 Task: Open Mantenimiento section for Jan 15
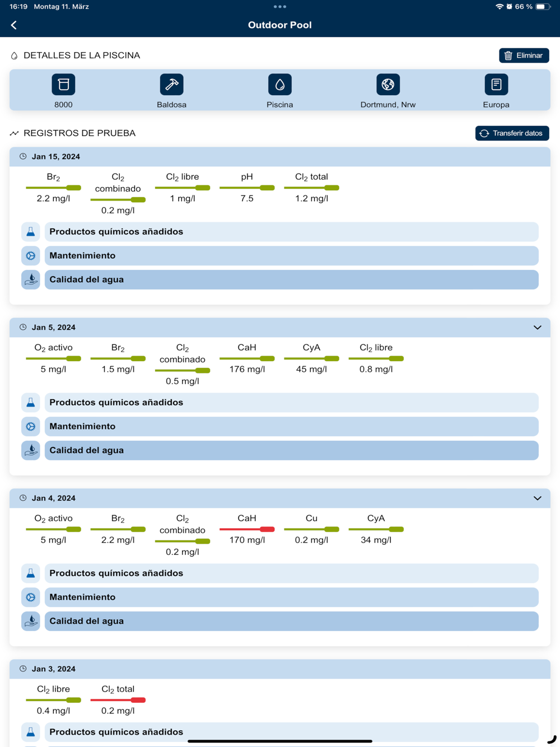[292, 256]
